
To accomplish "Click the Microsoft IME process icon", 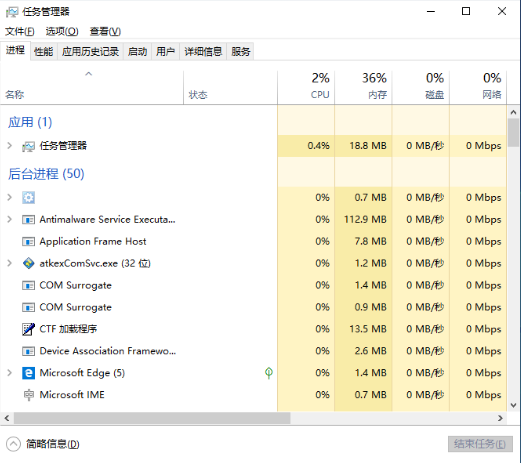I will [28, 395].
